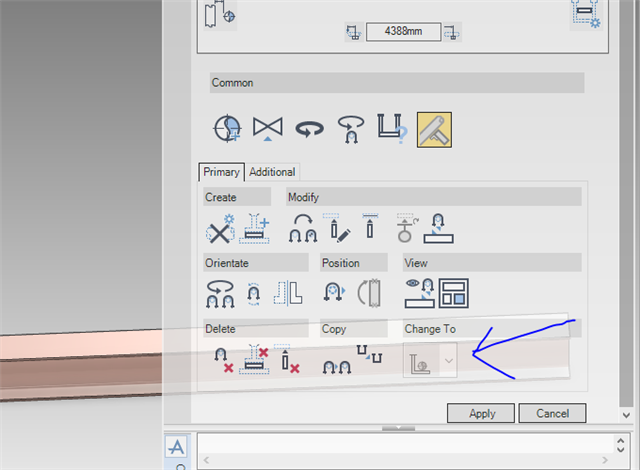This screenshot has width=640, height=470.
Task: Click the delete rod red-X icon
Action: (x=289, y=359)
